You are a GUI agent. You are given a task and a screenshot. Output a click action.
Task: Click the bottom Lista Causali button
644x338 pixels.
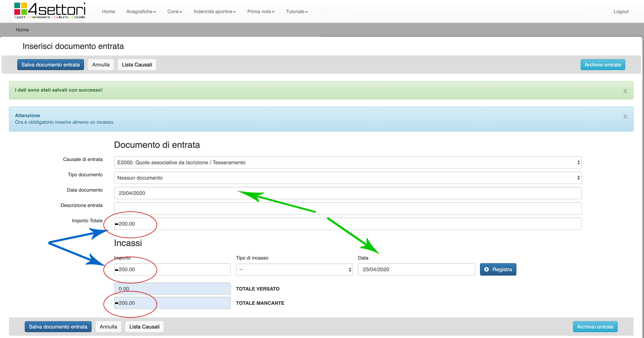[x=144, y=327]
